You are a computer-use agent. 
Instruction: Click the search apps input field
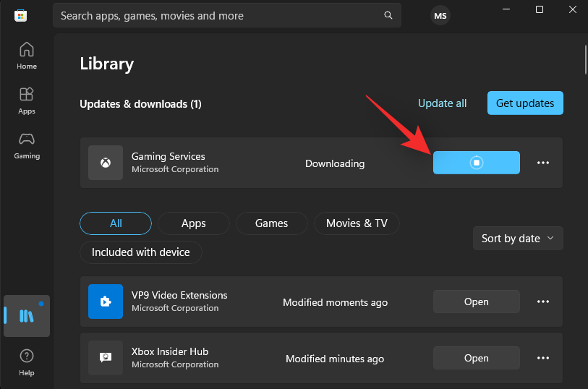(x=217, y=15)
